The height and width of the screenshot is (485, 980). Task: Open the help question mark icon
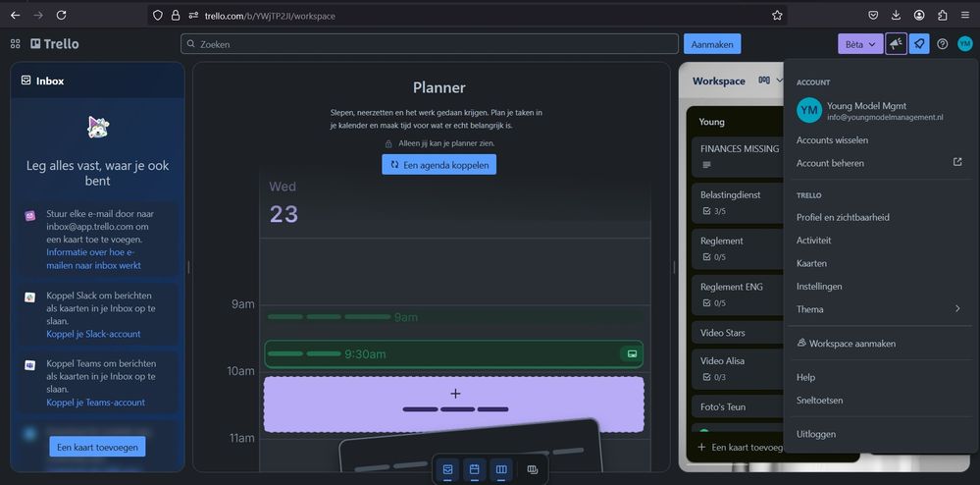pyautogui.click(x=943, y=44)
